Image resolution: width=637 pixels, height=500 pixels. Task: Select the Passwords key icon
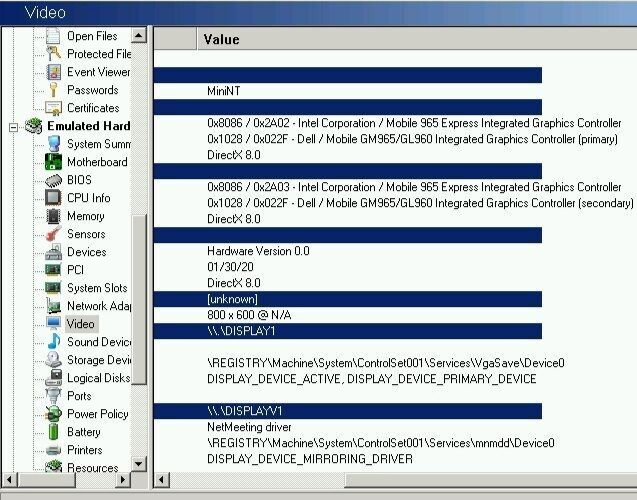pyautogui.click(x=53, y=90)
